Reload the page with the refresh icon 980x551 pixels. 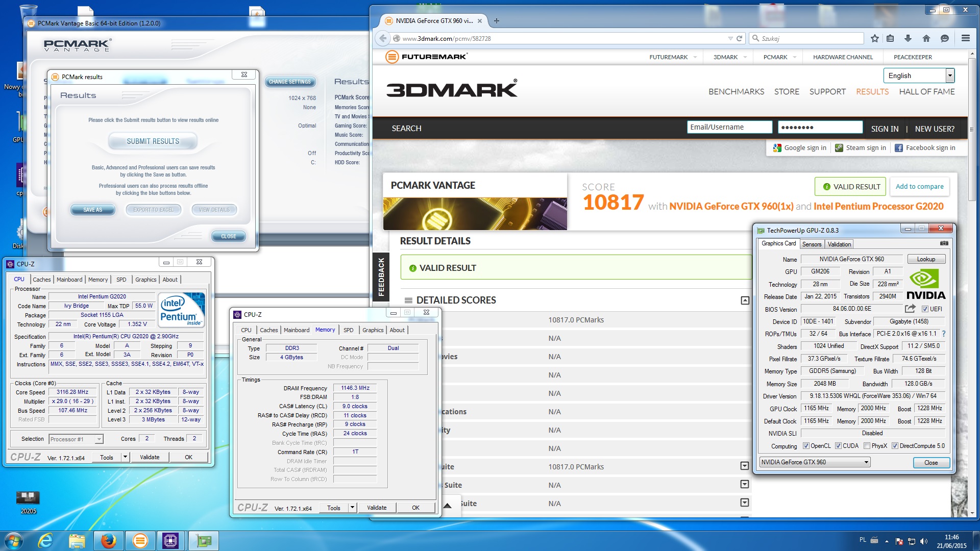point(739,38)
